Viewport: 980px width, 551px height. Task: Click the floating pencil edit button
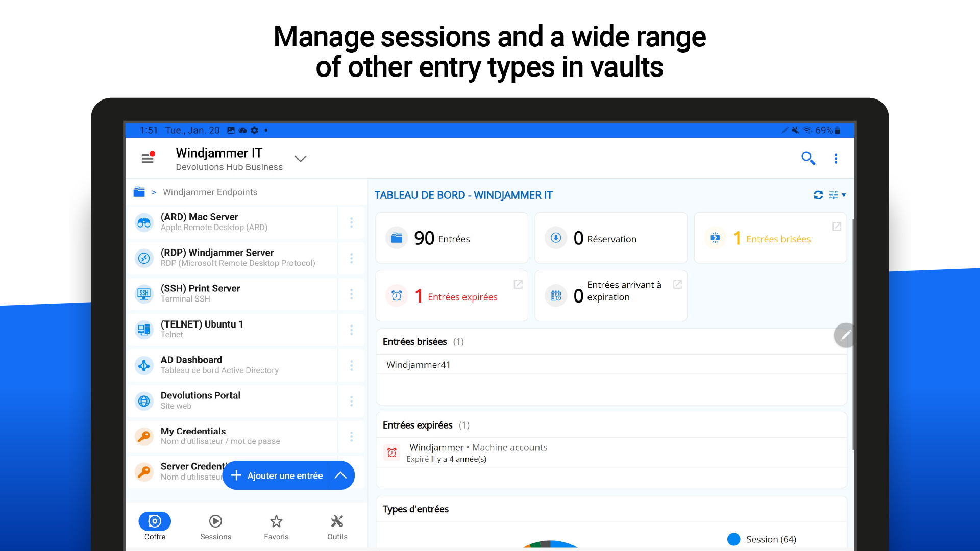(845, 335)
